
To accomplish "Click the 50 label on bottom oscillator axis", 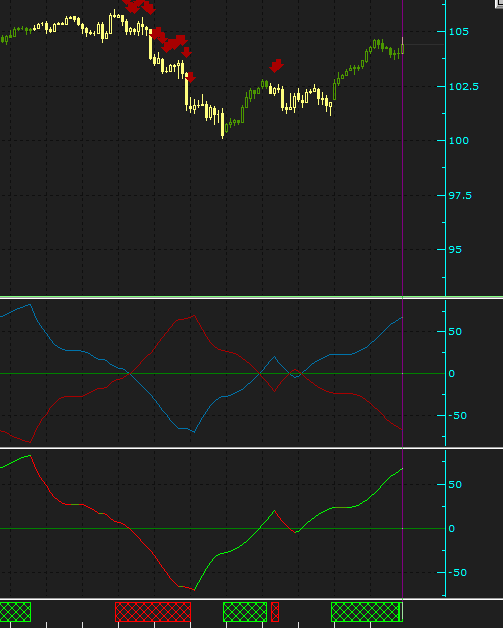I will 455,485.
